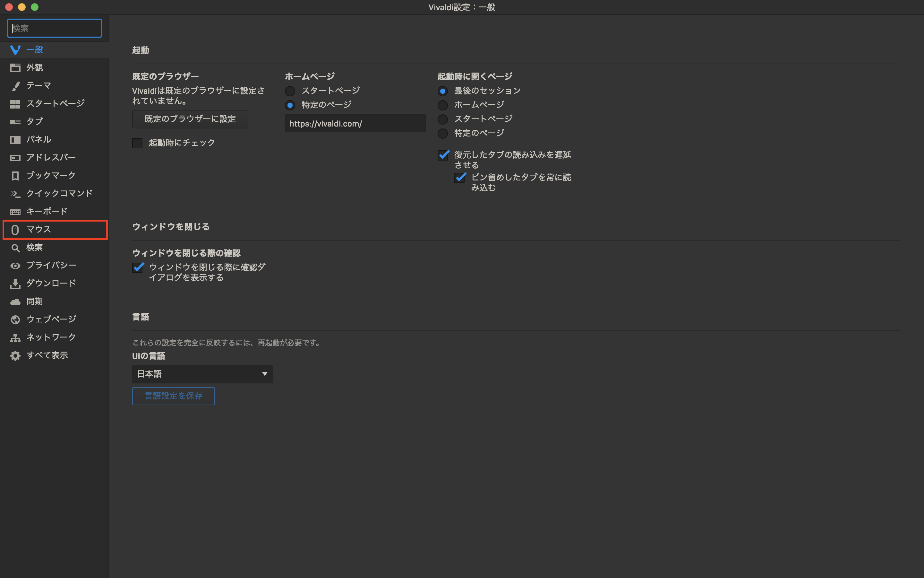
Task: Click the アドレスバー icon
Action: point(15,157)
